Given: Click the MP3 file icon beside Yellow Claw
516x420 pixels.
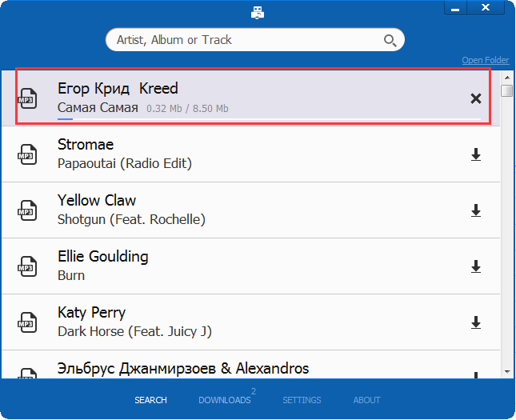Looking at the screenshot, I should click(x=27, y=210).
